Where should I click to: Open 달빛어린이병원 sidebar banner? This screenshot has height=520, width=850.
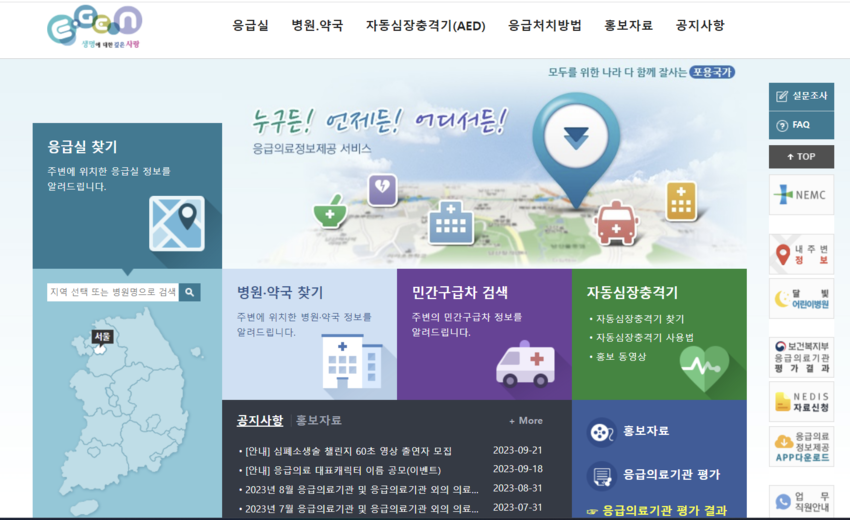(x=801, y=298)
